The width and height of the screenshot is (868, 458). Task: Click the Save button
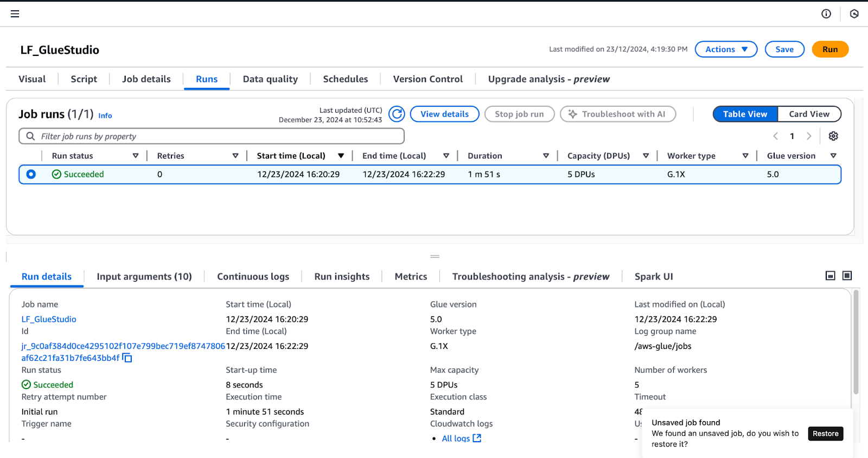(x=784, y=49)
